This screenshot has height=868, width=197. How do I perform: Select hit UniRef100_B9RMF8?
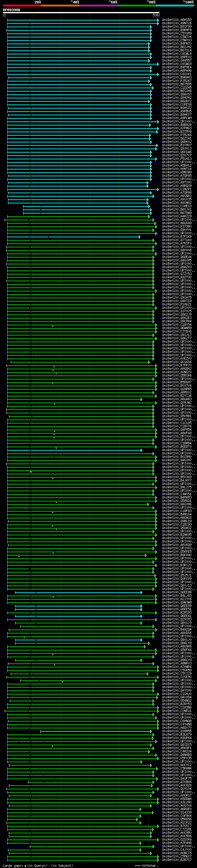[x=177, y=30]
